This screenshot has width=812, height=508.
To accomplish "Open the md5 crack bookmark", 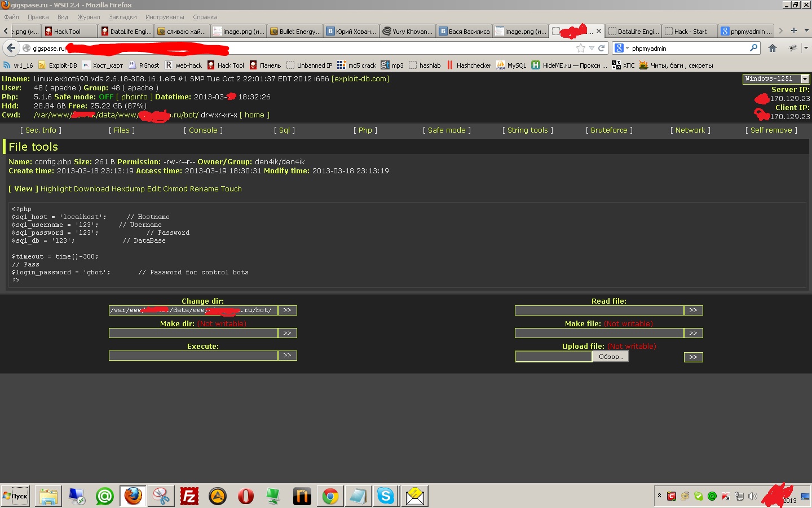I will [356, 65].
